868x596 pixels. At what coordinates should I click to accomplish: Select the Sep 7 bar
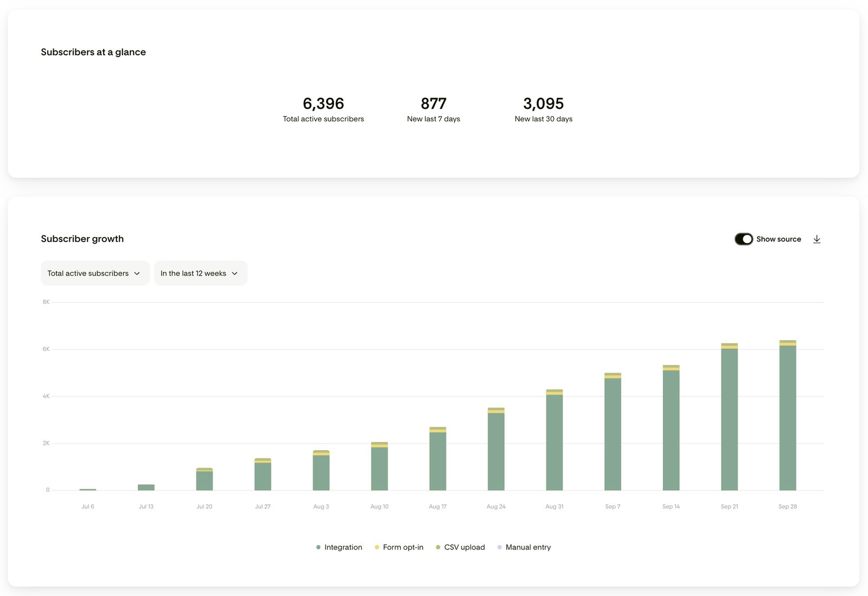point(612,432)
